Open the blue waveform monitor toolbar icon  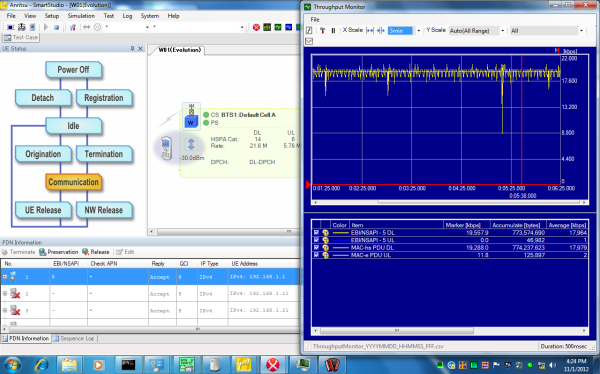coord(289,27)
